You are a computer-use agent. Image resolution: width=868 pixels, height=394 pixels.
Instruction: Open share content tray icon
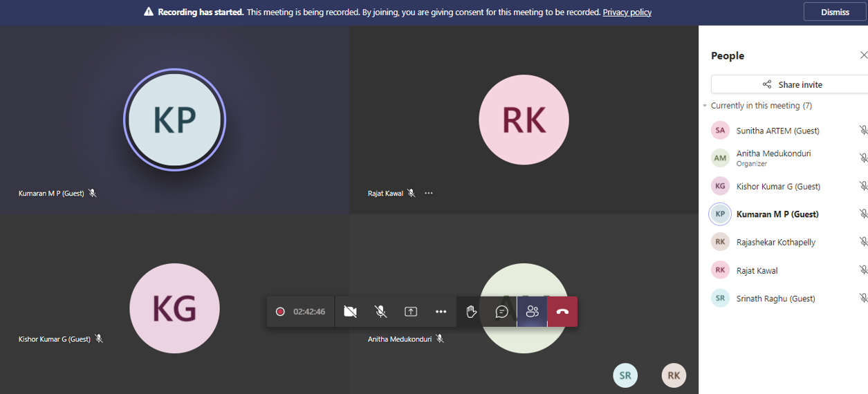(411, 312)
